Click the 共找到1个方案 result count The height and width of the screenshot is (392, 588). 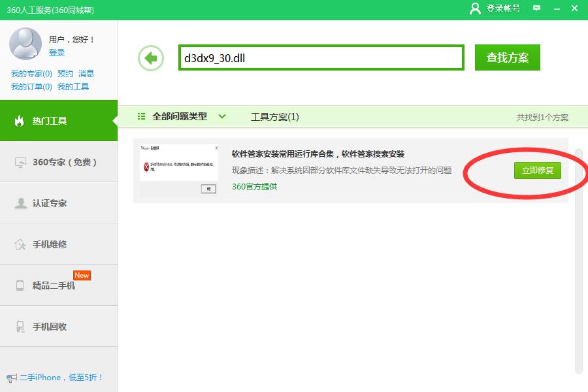coord(542,118)
